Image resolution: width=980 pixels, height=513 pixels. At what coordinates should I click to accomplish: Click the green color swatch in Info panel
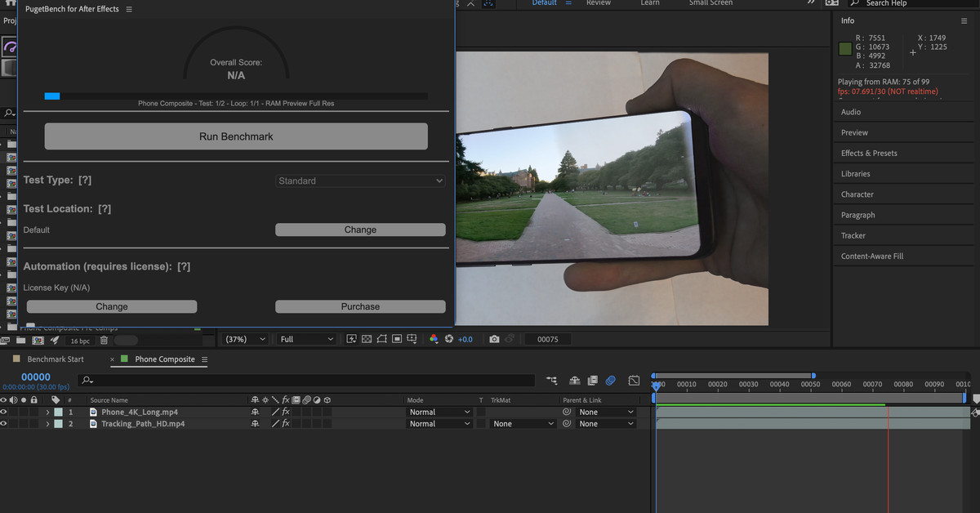(x=845, y=49)
